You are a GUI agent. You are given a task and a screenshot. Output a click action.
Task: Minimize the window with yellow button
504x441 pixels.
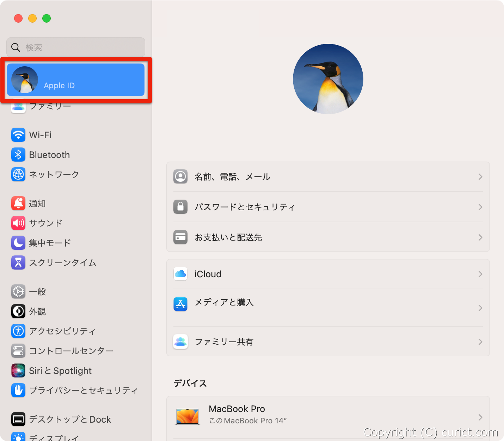(32, 18)
